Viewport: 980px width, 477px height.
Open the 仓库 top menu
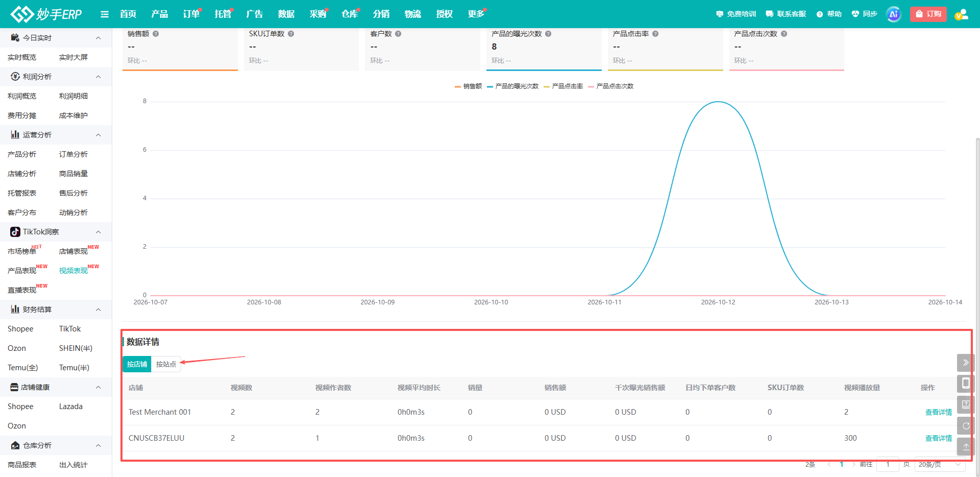pyautogui.click(x=350, y=14)
